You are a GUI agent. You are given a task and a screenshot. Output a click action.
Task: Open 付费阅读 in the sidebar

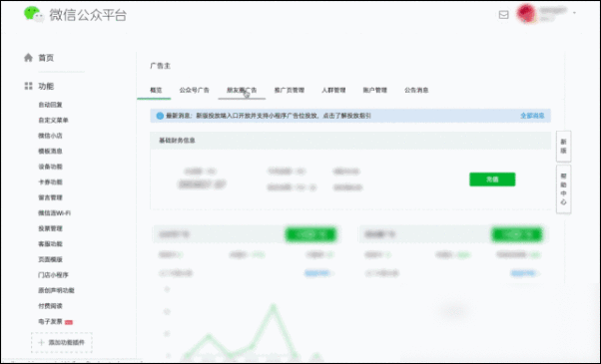50,306
